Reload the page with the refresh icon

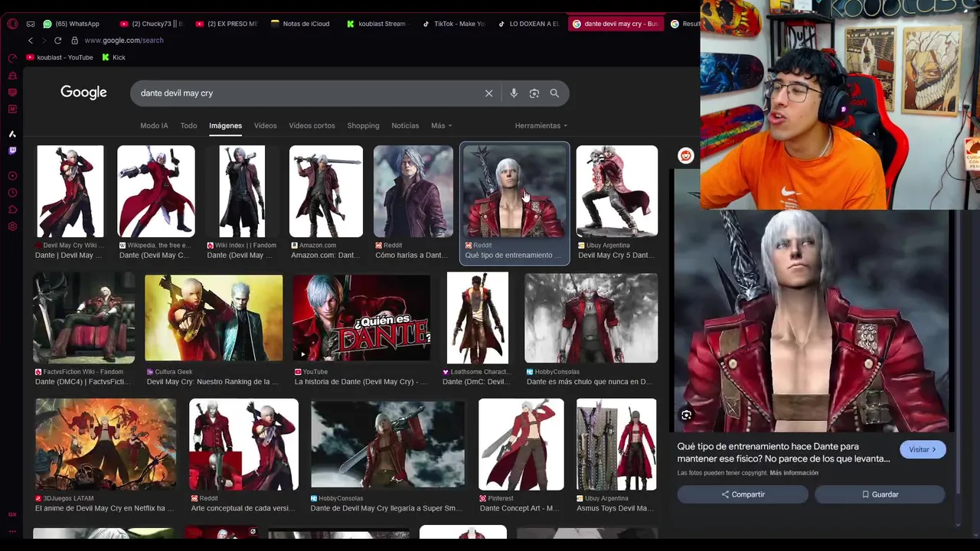click(57, 41)
